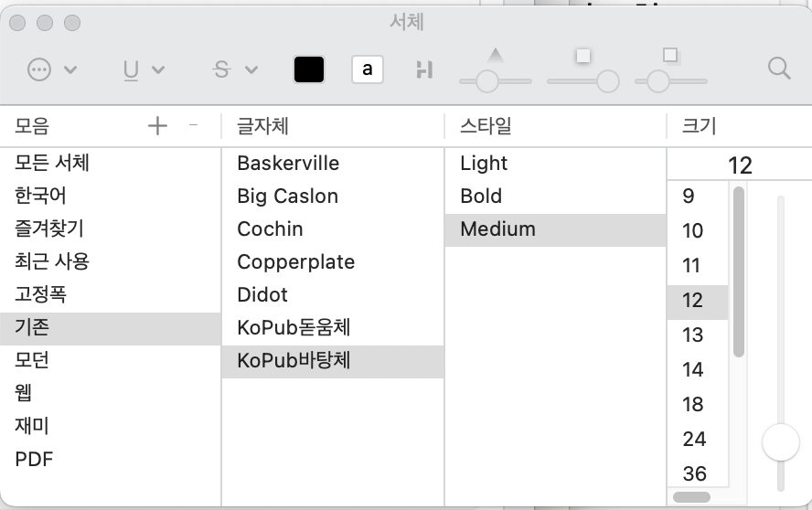Set font size to 14

[x=698, y=369]
